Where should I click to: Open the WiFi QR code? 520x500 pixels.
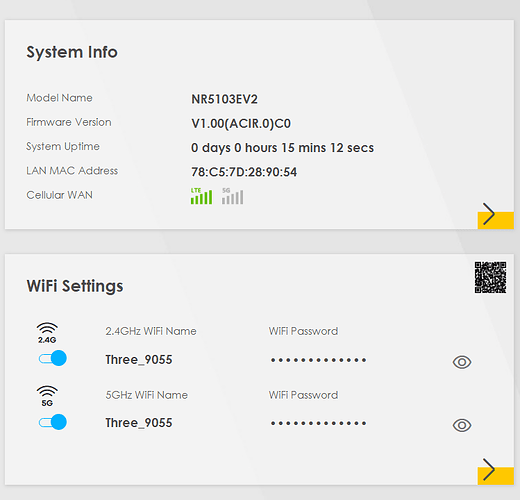(490, 277)
